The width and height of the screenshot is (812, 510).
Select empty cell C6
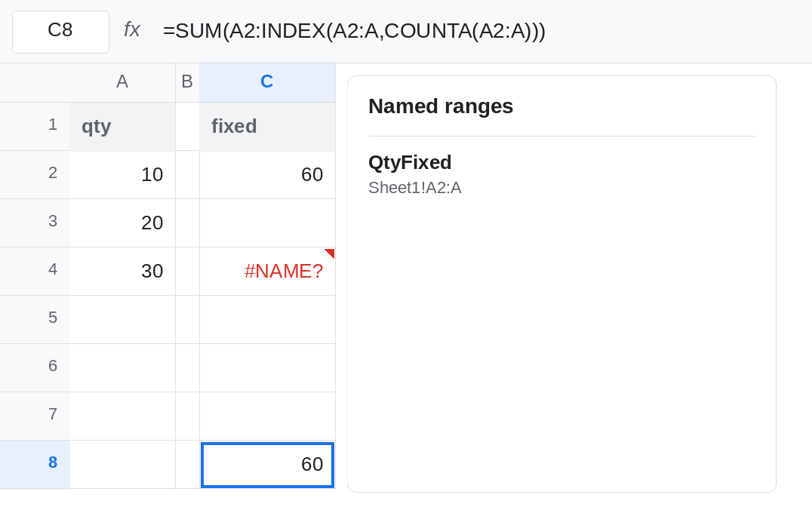(x=267, y=367)
